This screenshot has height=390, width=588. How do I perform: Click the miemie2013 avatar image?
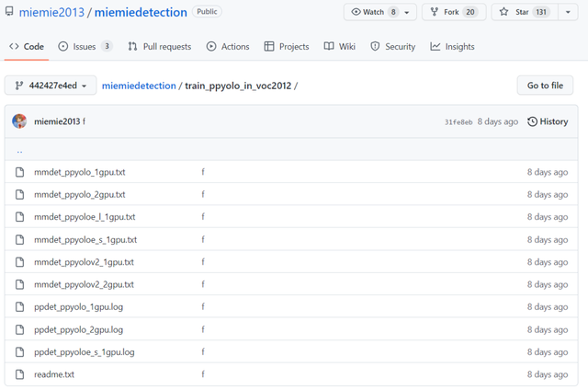coord(19,121)
